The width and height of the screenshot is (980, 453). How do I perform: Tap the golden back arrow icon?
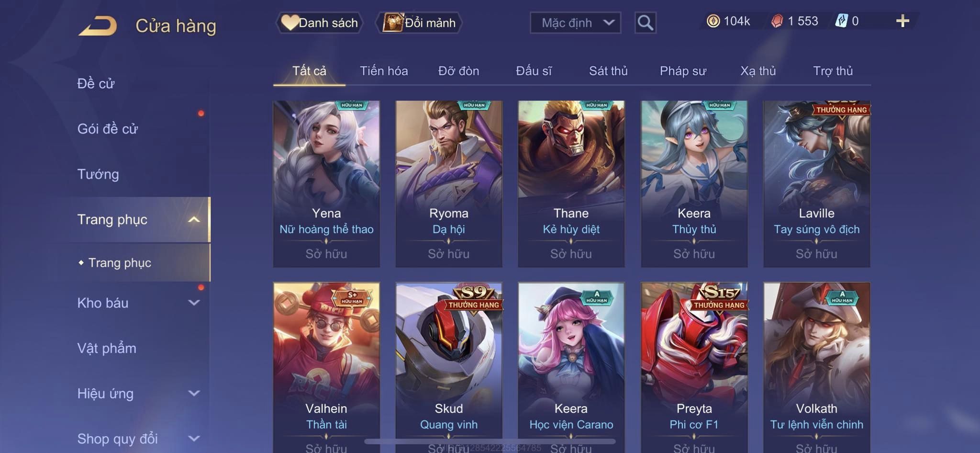[98, 26]
